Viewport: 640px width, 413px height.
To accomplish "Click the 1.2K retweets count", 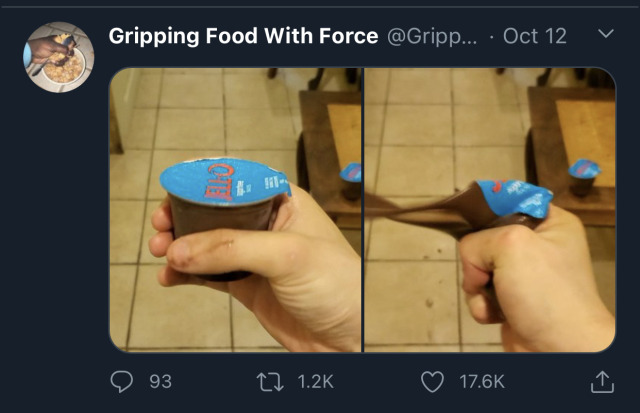I will point(316,382).
